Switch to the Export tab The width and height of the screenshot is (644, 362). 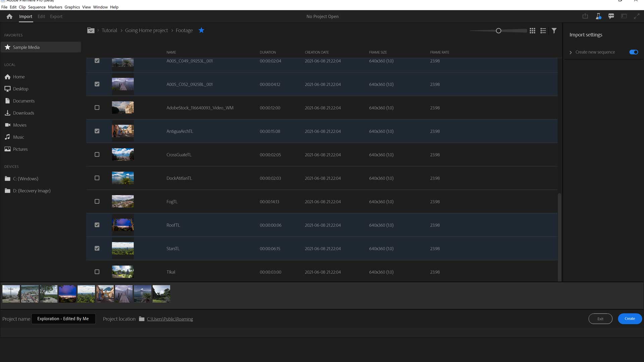coord(56,16)
